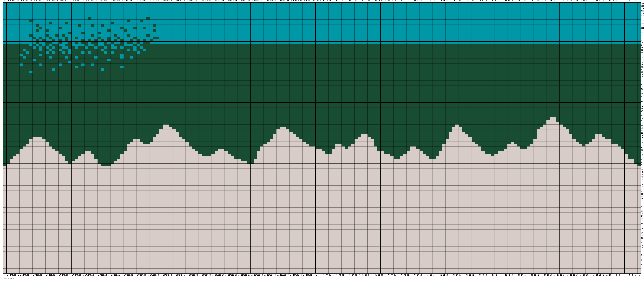
Task: Click column label 150 on the bottom axis
Action: click(154, 275)
